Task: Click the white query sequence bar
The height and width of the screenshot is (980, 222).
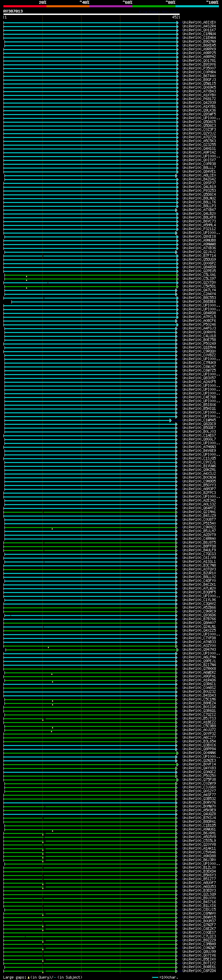Action: [92, 14]
